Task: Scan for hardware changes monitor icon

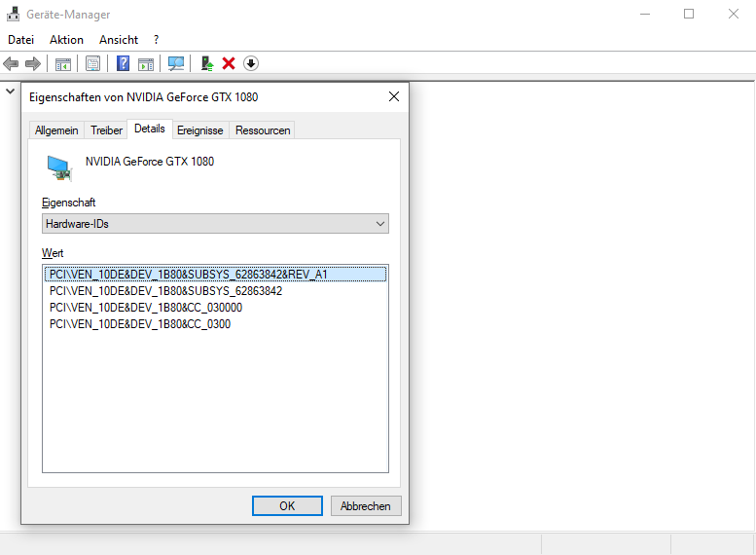Action: click(x=176, y=63)
